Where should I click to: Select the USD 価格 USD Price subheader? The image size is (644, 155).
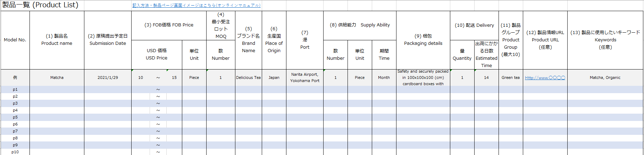157,55
